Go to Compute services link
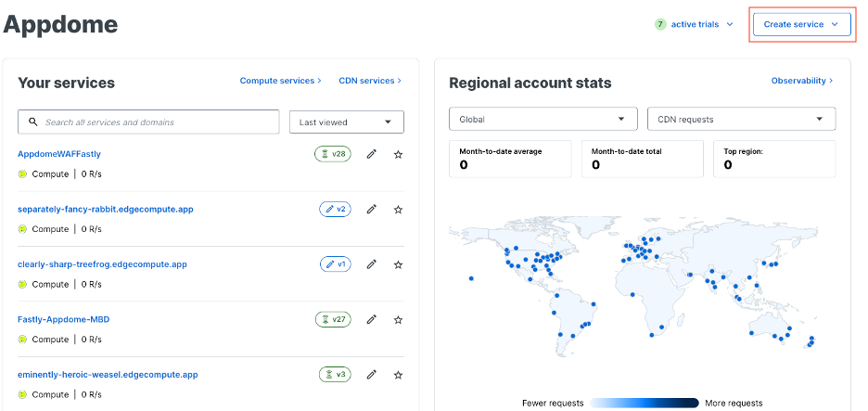868x411 pixels. pos(281,81)
